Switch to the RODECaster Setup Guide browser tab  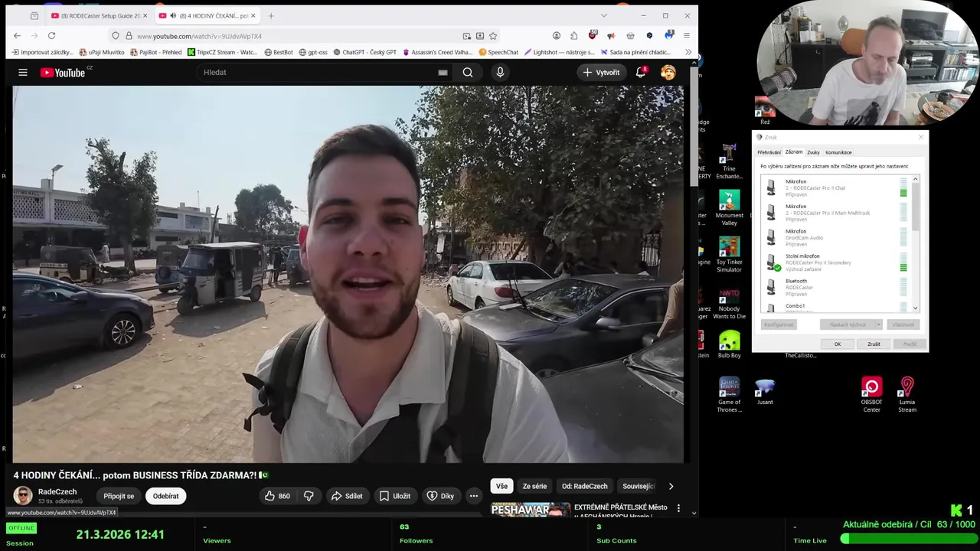point(94,15)
